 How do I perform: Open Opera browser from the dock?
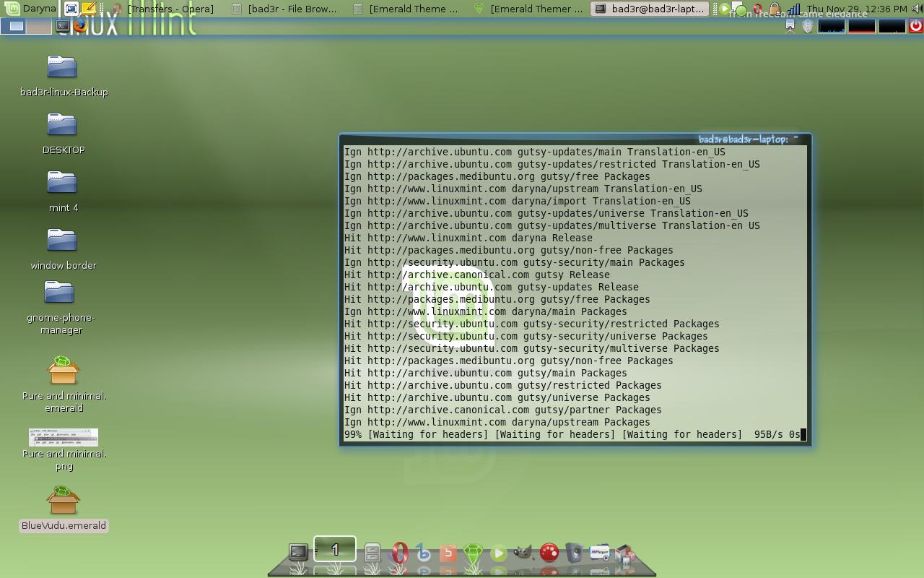pyautogui.click(x=401, y=553)
